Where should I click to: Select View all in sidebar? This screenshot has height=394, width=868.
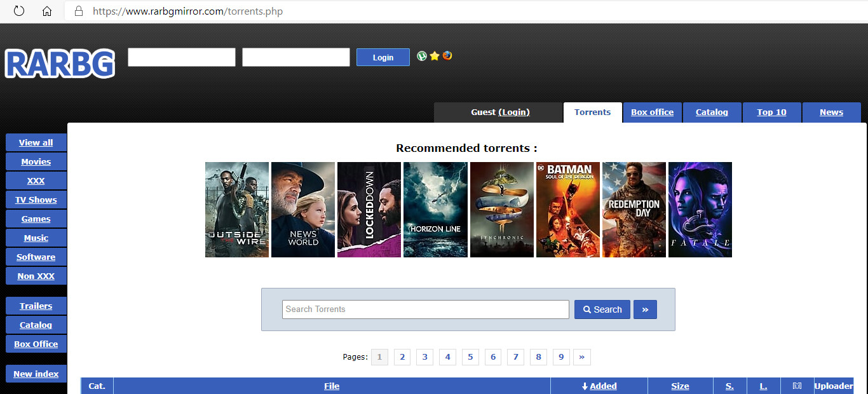coord(36,142)
